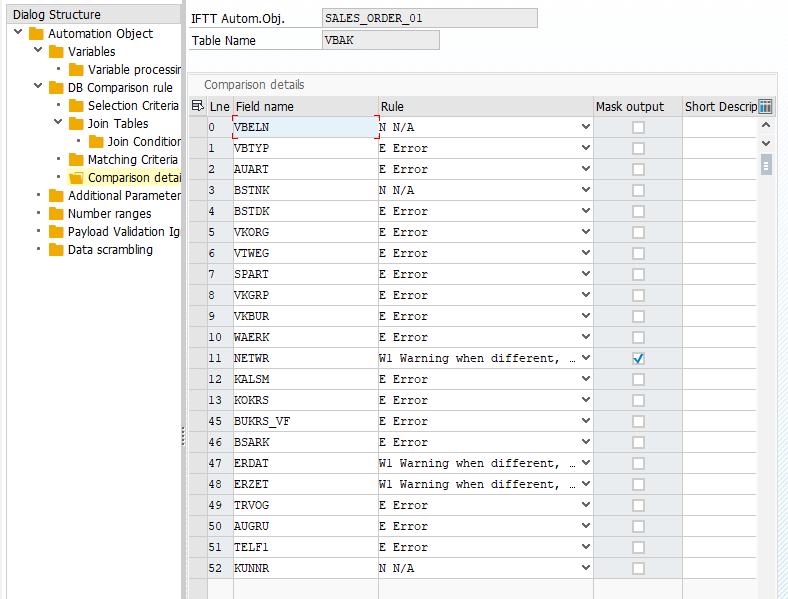Enable Mask output for VBELN row
This screenshot has height=599, width=788.
(638, 127)
